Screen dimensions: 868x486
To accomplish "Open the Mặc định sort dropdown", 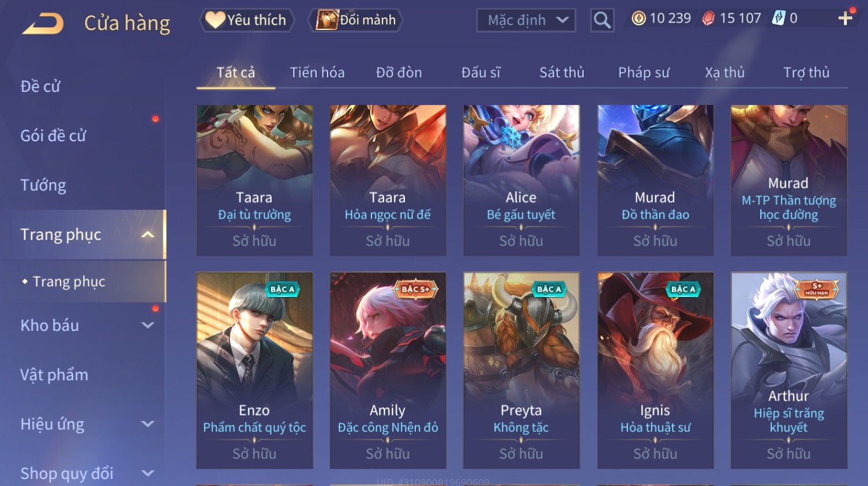I will click(526, 20).
